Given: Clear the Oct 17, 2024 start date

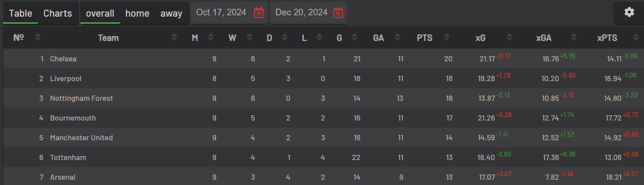Looking at the screenshot, I should (x=259, y=13).
